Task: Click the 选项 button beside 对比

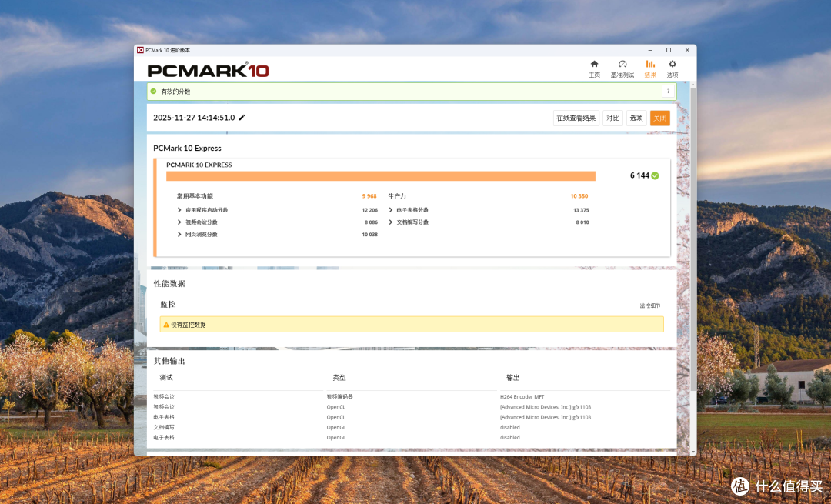Action: pyautogui.click(x=636, y=118)
